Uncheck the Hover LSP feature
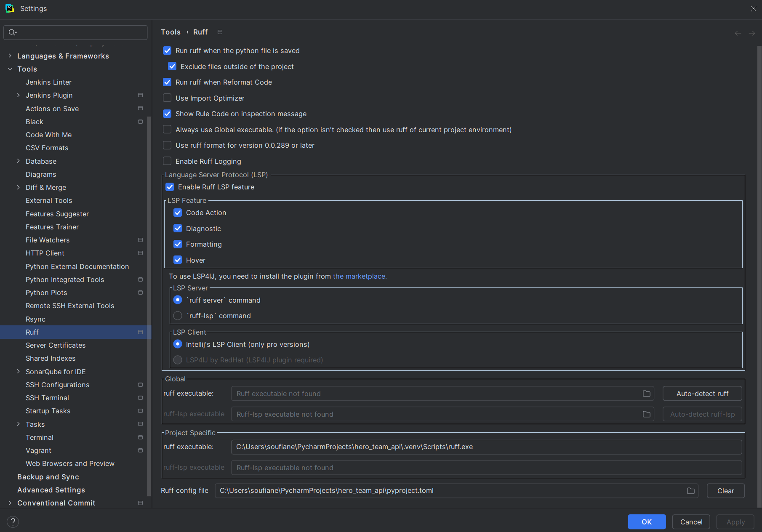This screenshot has width=762, height=532. click(178, 260)
